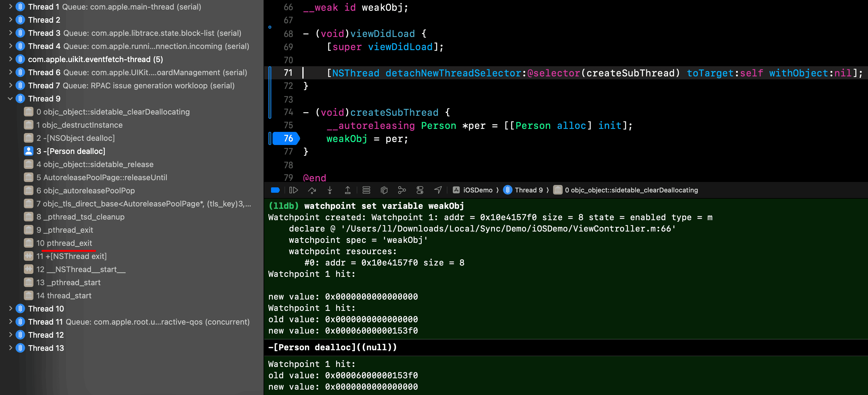Select the -[Person dealloc] stack frame
Screen dimensions: 868x395
coord(71,151)
